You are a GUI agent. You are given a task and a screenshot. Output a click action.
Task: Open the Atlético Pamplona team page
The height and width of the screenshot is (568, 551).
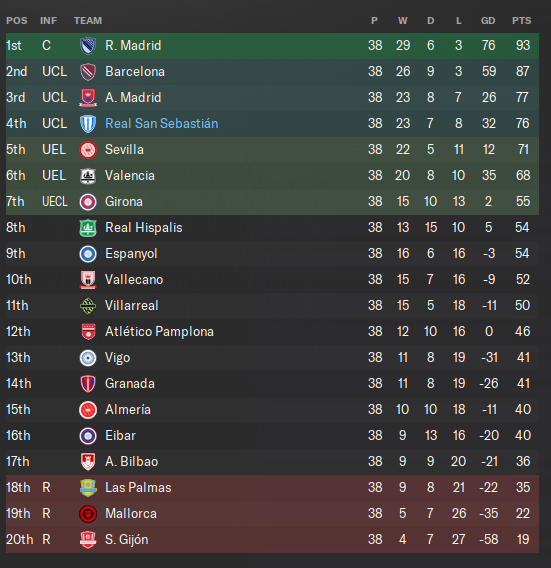(159, 331)
